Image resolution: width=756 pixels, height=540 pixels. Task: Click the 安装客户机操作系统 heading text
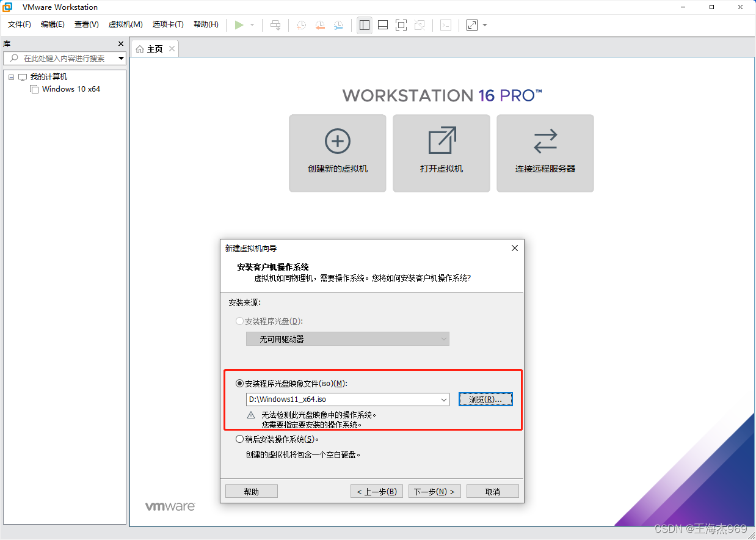(273, 267)
